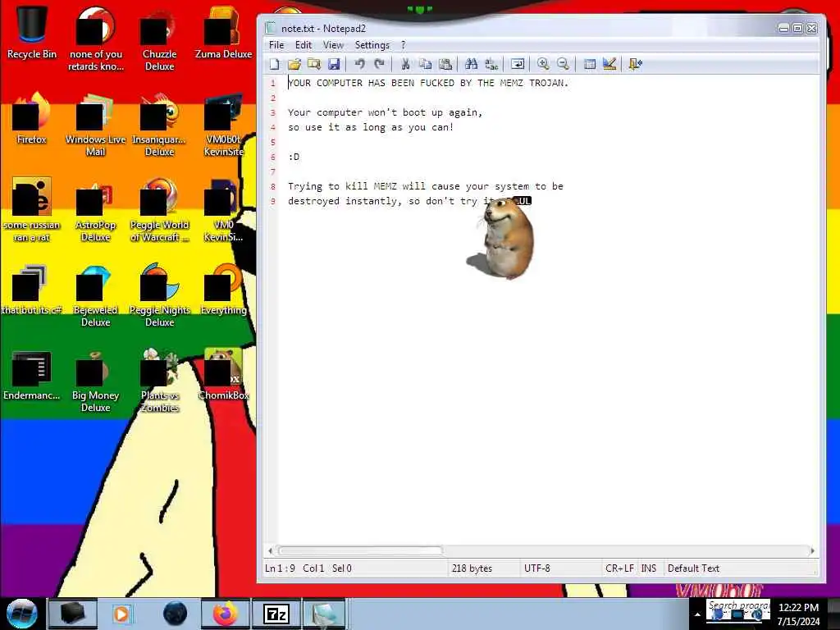Zoom out with the magnifier minus icon
Image resolution: width=840 pixels, height=630 pixels.
pyautogui.click(x=563, y=64)
